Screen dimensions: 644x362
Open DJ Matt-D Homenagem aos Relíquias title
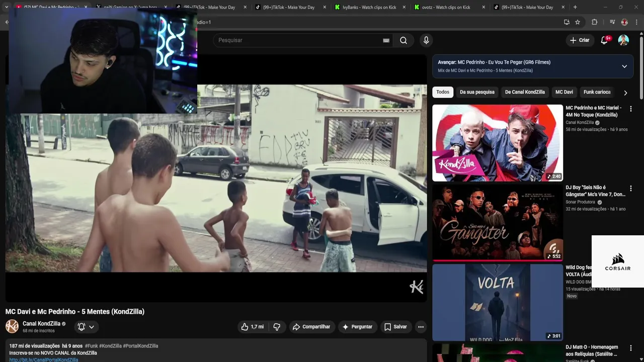592,350
